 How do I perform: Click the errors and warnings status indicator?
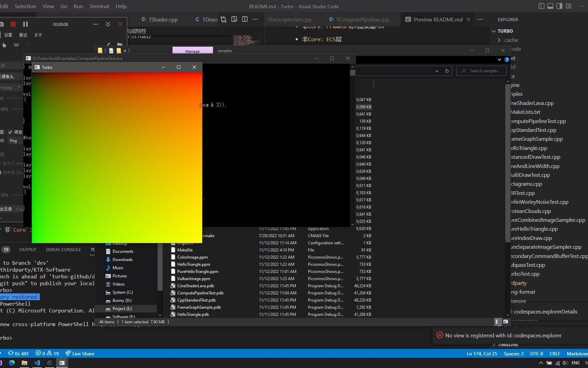(x=47, y=354)
